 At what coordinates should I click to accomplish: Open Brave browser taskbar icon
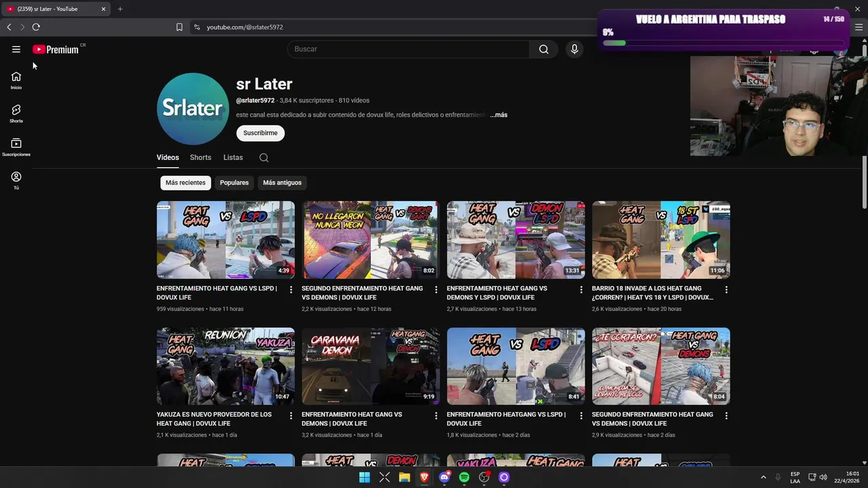tap(425, 477)
